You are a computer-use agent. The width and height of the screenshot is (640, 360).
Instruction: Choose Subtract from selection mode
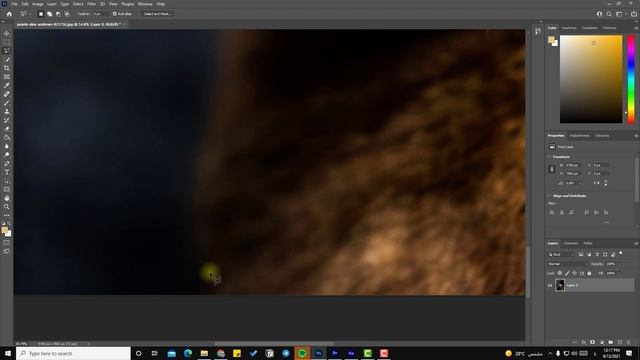tap(58, 14)
